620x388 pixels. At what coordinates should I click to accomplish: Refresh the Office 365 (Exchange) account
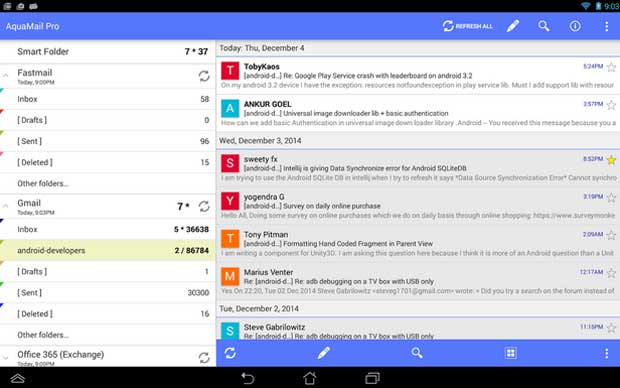tap(204, 358)
